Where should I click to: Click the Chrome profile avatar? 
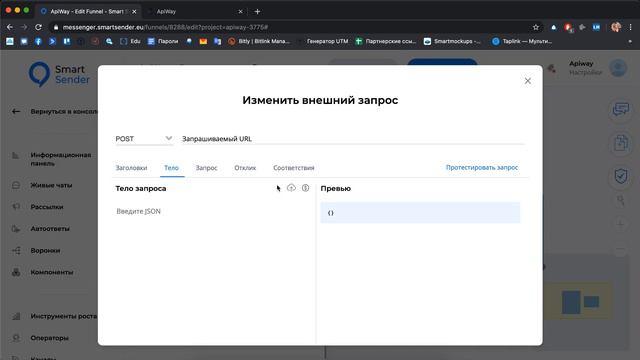(616, 27)
